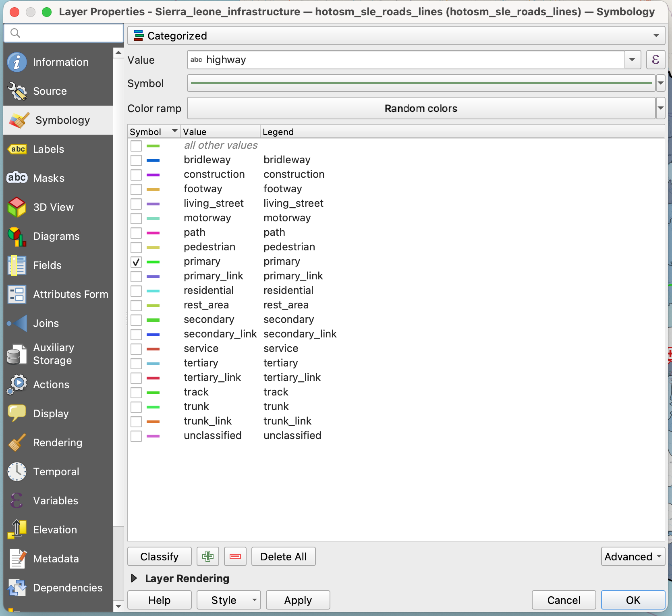The image size is (672, 616).
Task: Open the Categorized renderer type dropdown
Action: [396, 36]
